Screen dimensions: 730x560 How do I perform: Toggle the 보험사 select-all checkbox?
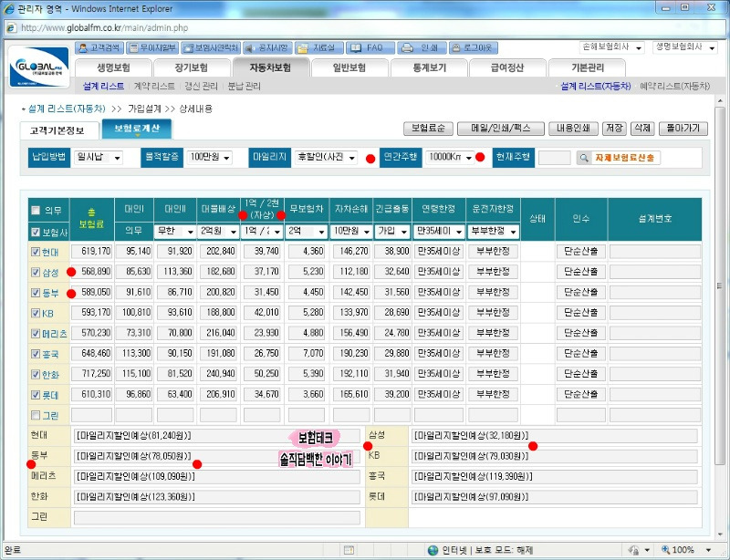(36, 232)
